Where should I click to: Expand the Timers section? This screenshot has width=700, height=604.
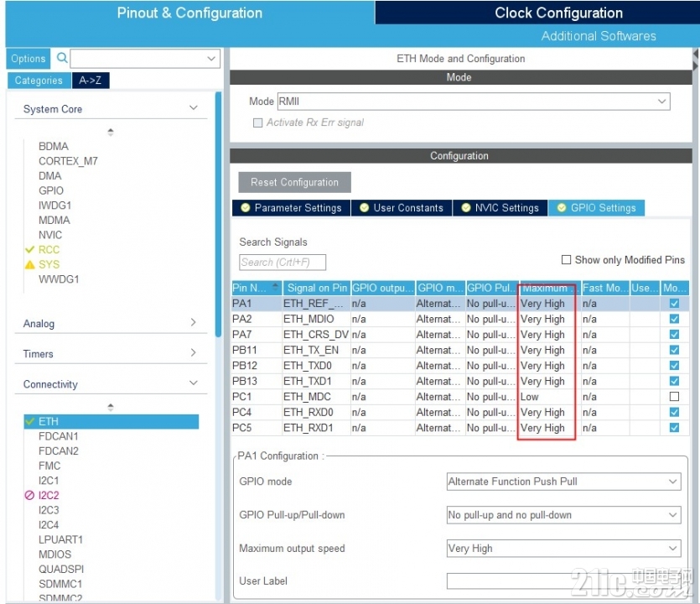click(x=194, y=352)
